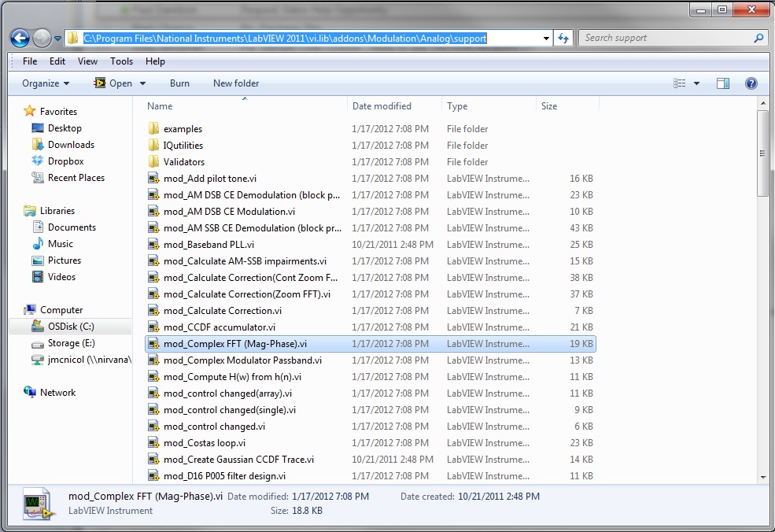Select Desktop in Favorites
The height and width of the screenshot is (532, 775).
point(65,128)
